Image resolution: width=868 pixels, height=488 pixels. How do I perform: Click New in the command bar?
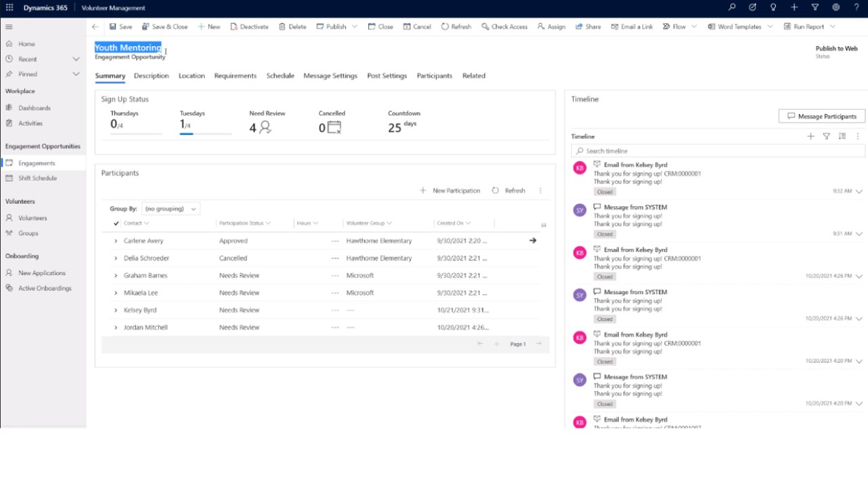click(209, 26)
